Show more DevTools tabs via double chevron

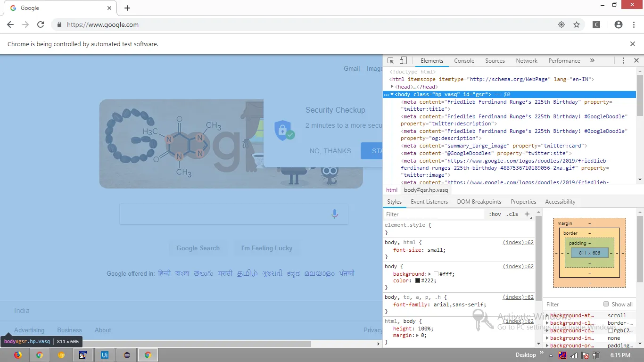click(x=592, y=61)
